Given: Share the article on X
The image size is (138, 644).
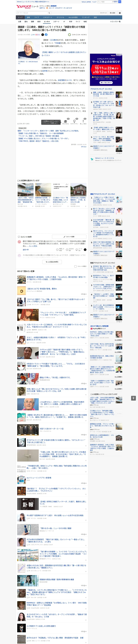Looking at the screenshot, I should point(43,35).
